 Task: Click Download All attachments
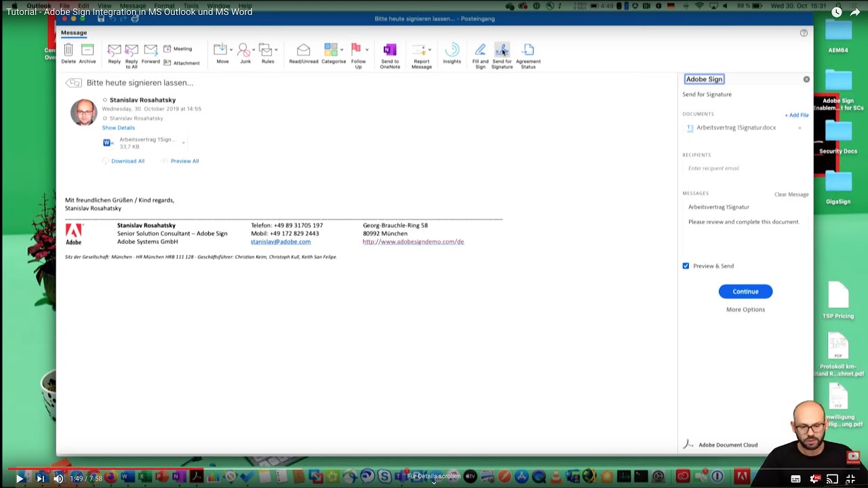[x=127, y=161]
